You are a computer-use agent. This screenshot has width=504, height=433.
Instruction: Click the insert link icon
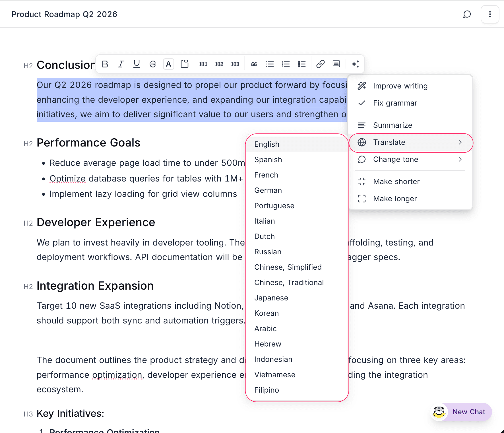(321, 64)
